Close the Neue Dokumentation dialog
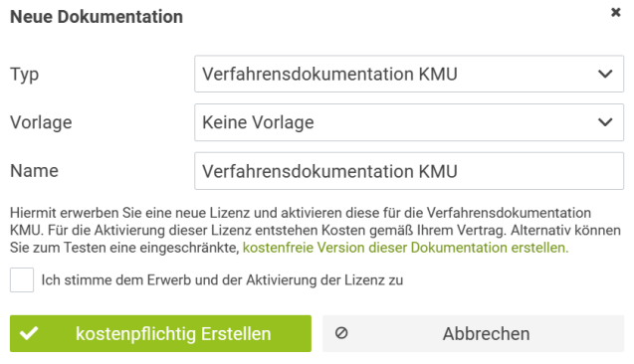Viewport: 634px width, 364px height. click(615, 13)
